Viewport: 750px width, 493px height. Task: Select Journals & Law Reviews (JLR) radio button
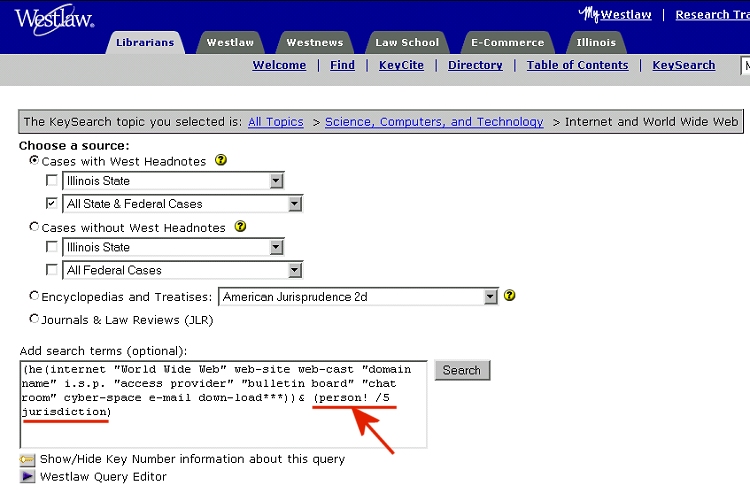pos(34,318)
